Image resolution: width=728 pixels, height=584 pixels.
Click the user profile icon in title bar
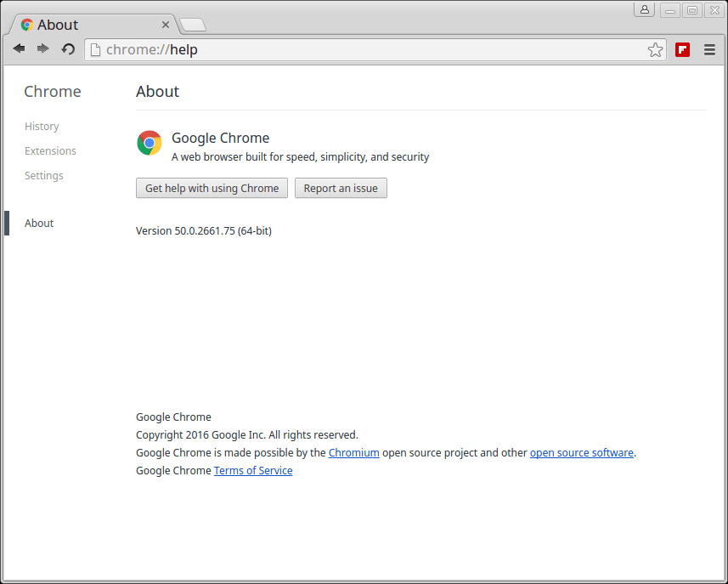[x=645, y=9]
